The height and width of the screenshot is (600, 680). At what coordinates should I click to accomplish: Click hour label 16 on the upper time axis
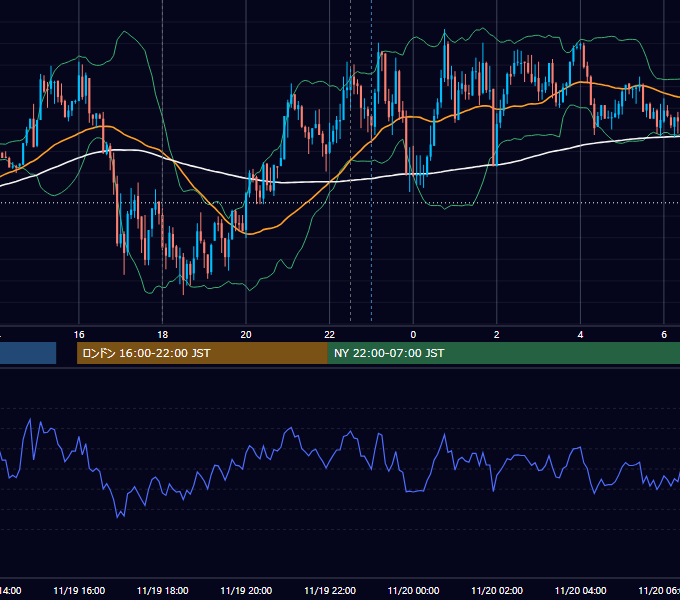tap(79, 335)
